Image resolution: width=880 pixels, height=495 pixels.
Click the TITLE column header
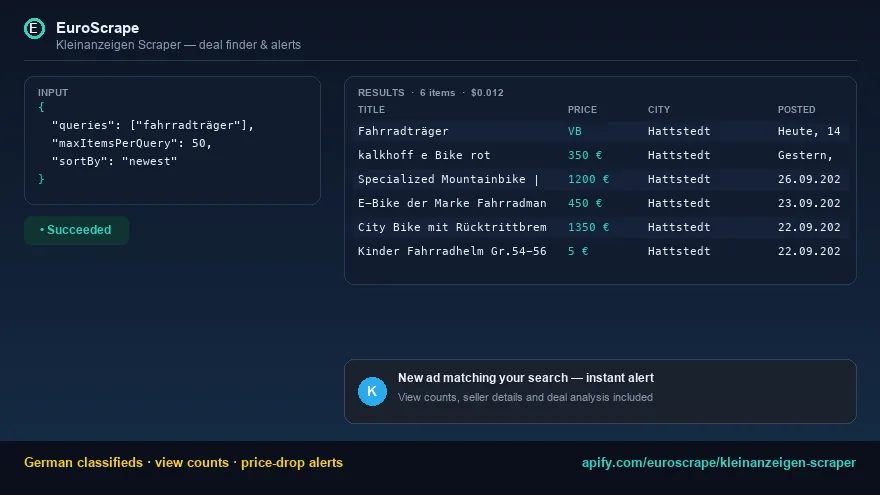pyautogui.click(x=372, y=109)
